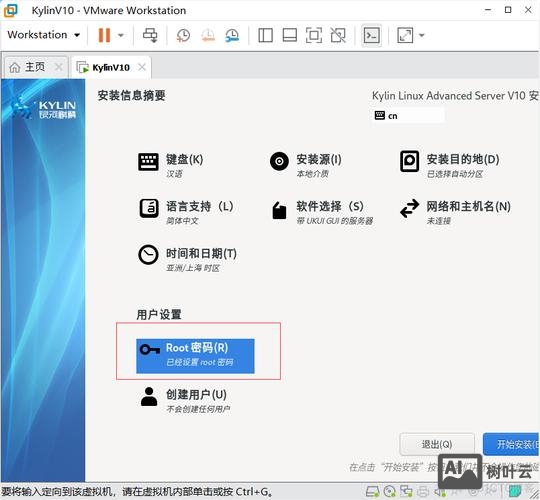
Task: Expand the power options dropdown arrow
Action: tap(121, 35)
